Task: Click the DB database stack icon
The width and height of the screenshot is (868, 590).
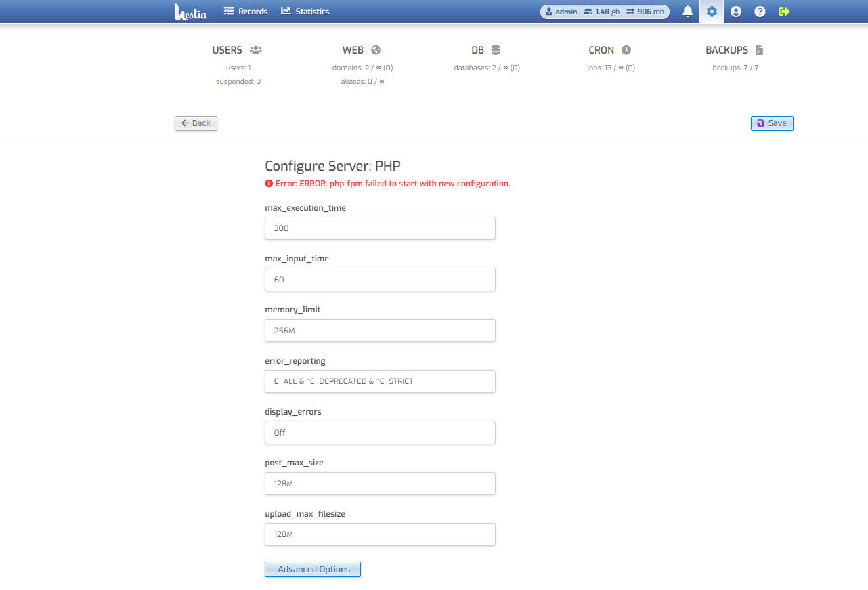Action: tap(496, 49)
